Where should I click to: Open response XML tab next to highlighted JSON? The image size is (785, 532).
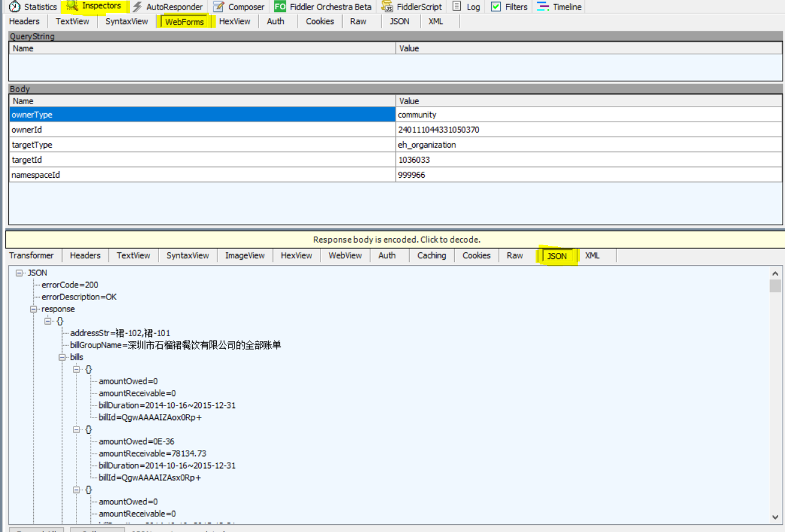[592, 255]
